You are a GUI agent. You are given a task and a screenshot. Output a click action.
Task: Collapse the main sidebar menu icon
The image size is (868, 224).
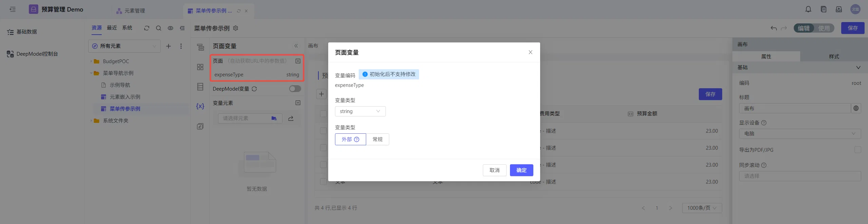[x=13, y=9]
